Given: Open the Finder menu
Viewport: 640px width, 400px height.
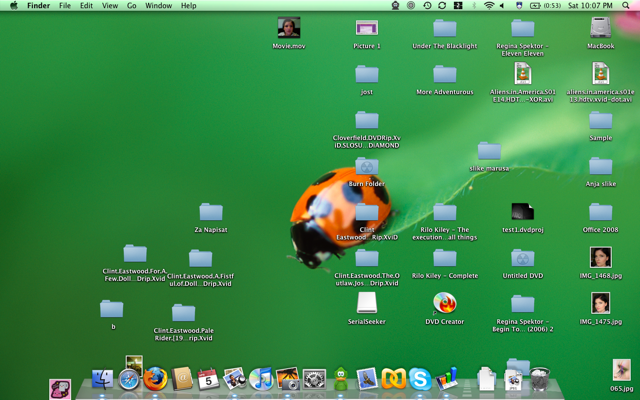Looking at the screenshot, I should pos(38,6).
